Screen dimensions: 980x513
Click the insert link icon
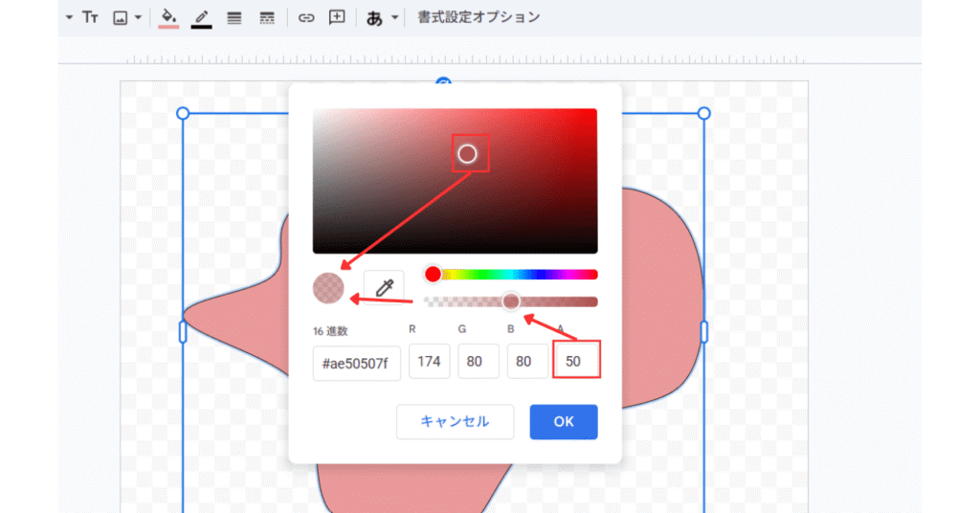305,18
